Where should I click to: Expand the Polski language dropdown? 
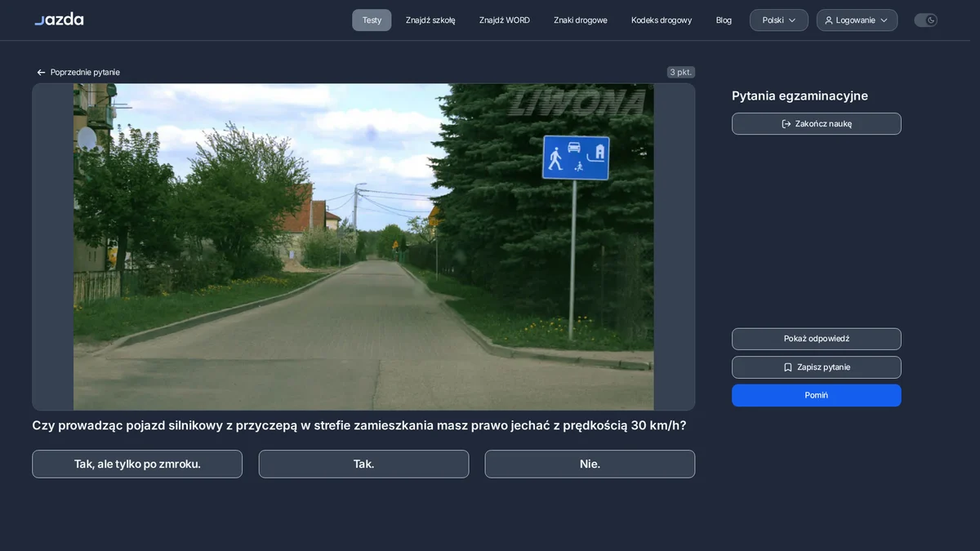click(x=779, y=20)
